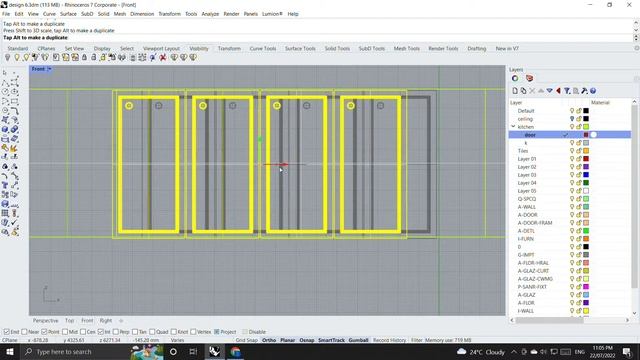
Task: Select the Layer 04 row in layer list
Action: click(570, 183)
